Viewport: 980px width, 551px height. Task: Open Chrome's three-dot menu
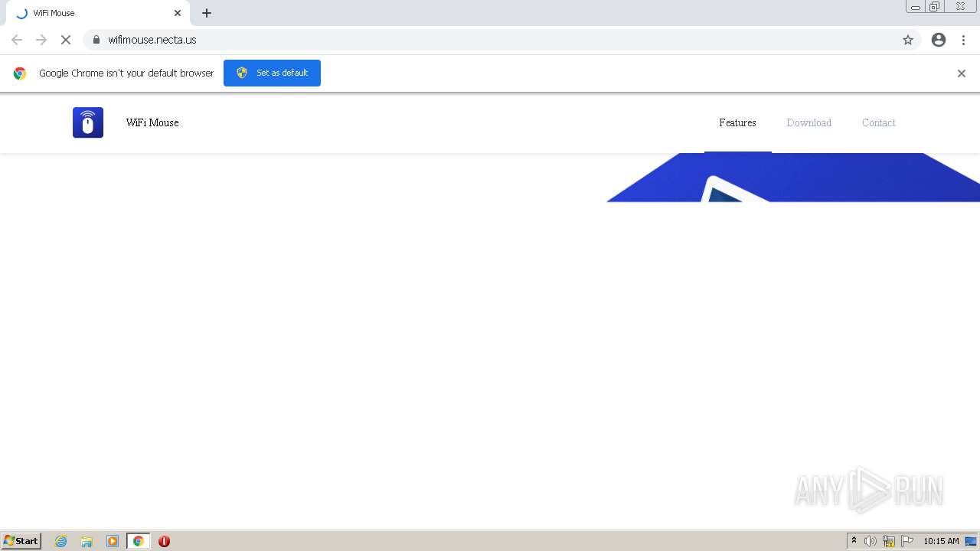[x=963, y=40]
